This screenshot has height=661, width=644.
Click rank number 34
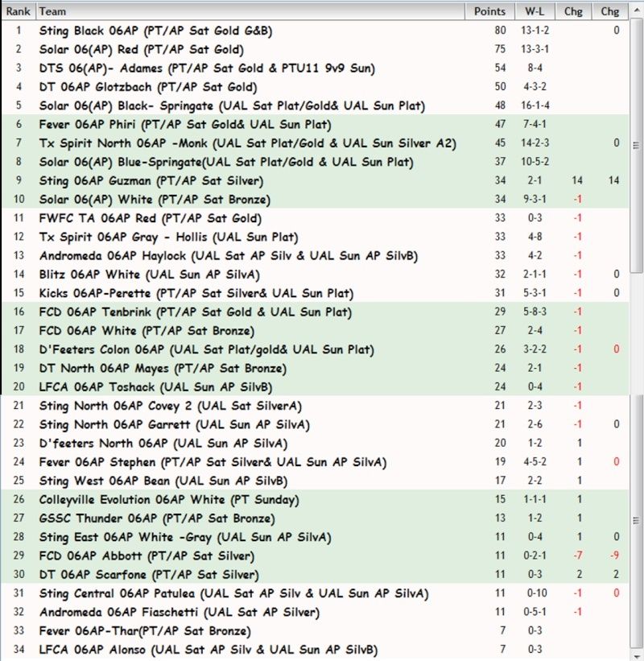19,649
